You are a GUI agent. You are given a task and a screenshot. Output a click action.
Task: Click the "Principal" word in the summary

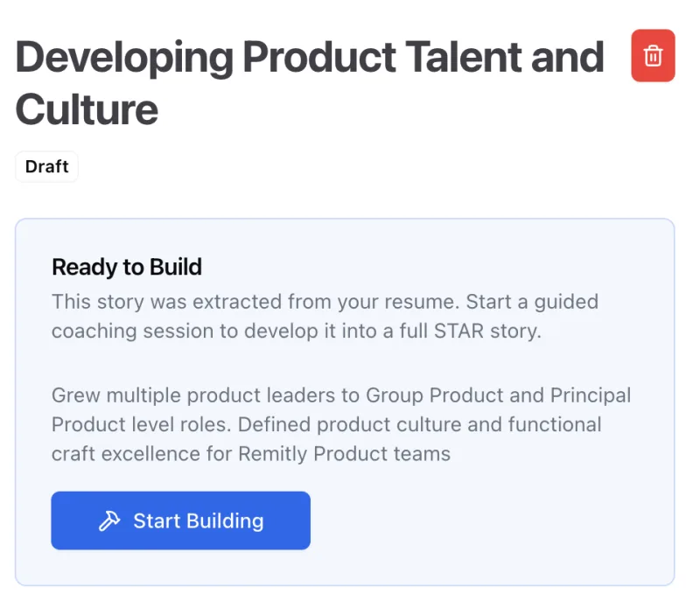pos(590,395)
